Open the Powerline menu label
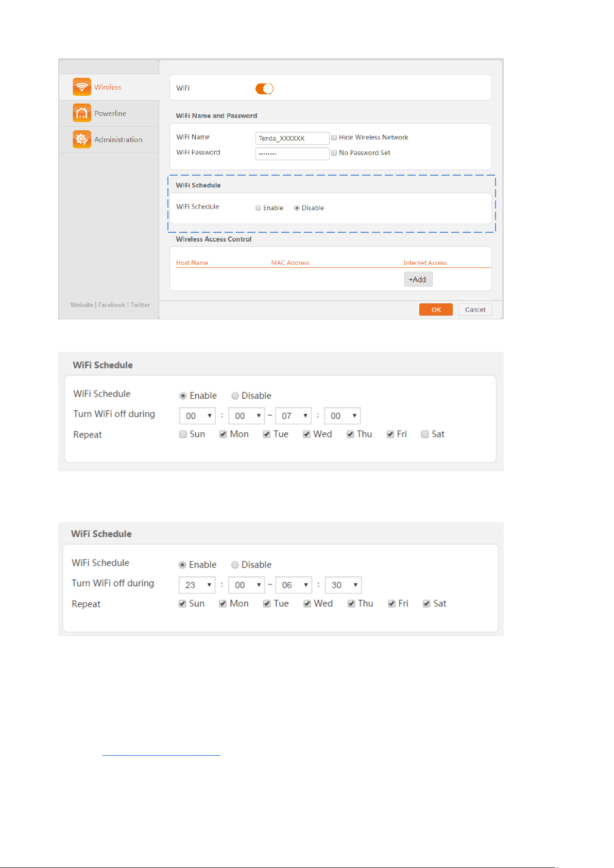Screen dimensions: 614x868 (110, 113)
